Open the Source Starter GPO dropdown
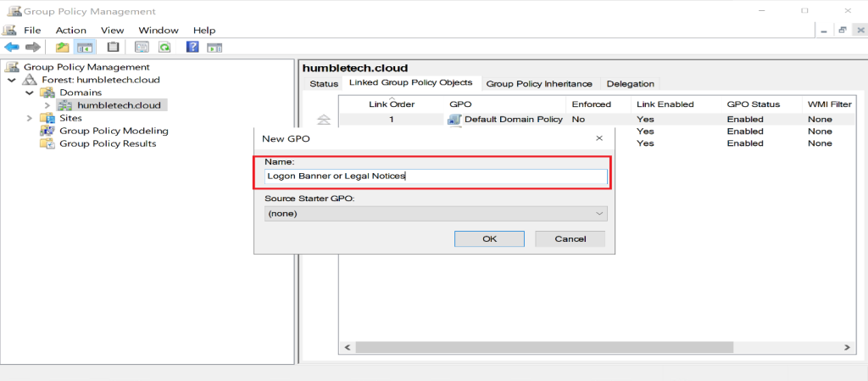This screenshot has height=381, width=868. click(436, 214)
